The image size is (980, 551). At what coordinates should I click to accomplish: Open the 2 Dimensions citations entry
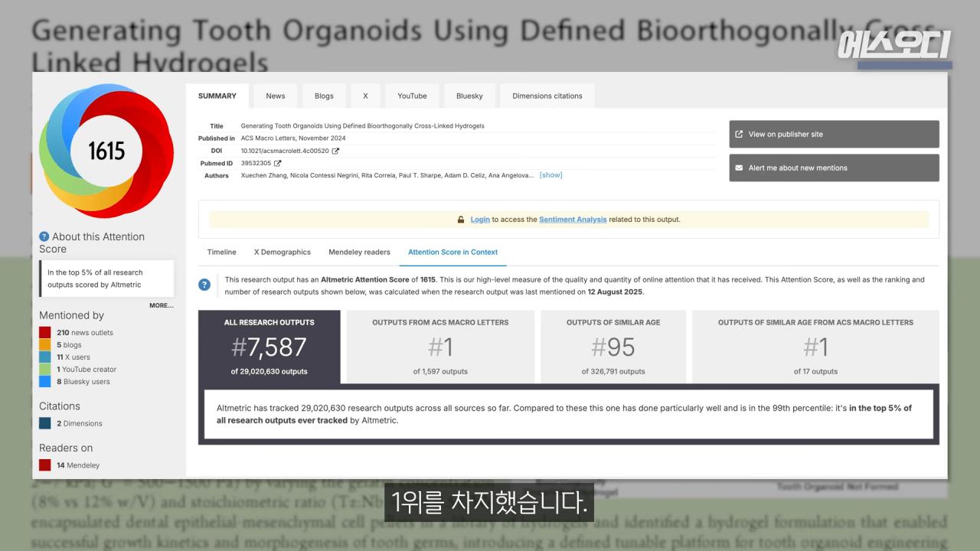[80, 423]
